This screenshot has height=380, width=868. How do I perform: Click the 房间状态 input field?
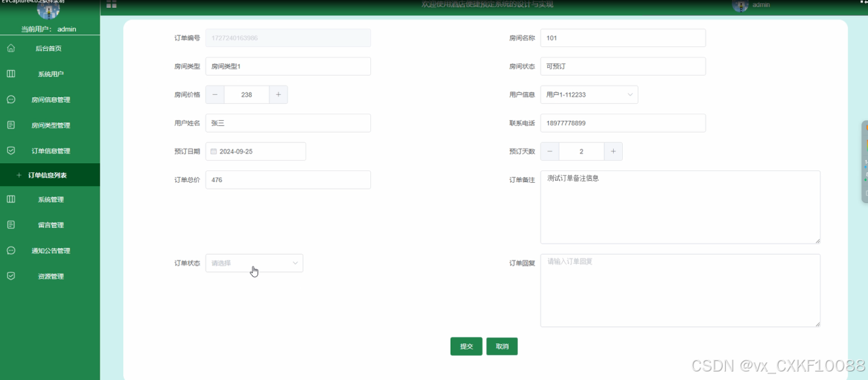623,67
